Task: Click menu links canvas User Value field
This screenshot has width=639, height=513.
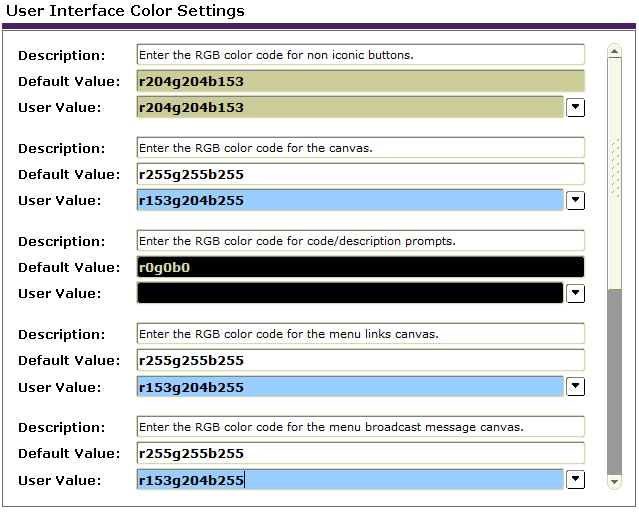Action: click(x=350, y=387)
